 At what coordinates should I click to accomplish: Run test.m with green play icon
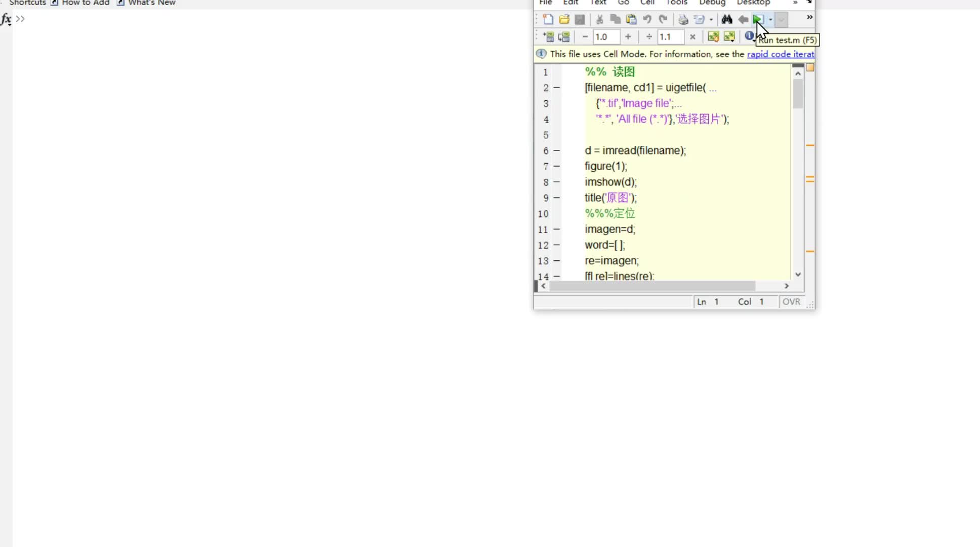coord(757,19)
